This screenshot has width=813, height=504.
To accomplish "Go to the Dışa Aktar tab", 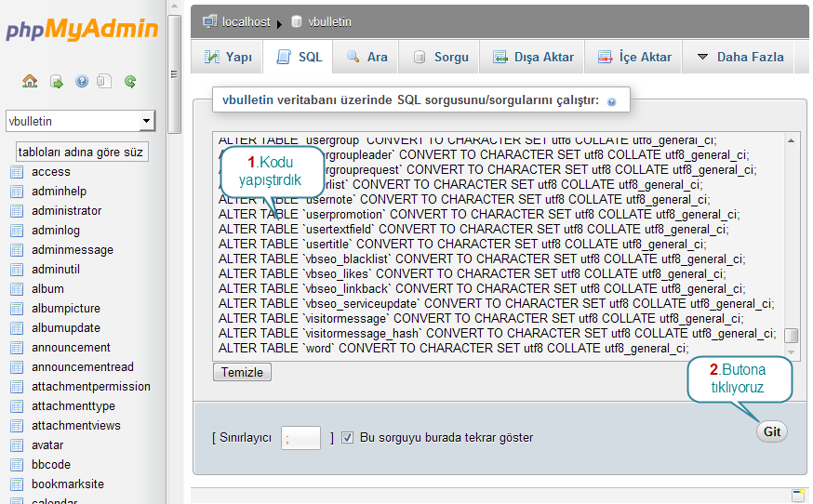I will pyautogui.click(x=532, y=57).
